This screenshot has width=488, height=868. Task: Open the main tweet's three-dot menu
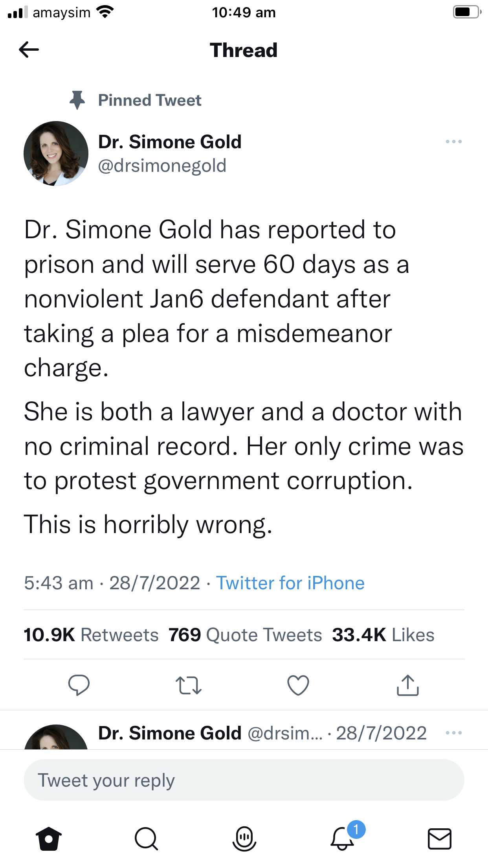tap(453, 142)
